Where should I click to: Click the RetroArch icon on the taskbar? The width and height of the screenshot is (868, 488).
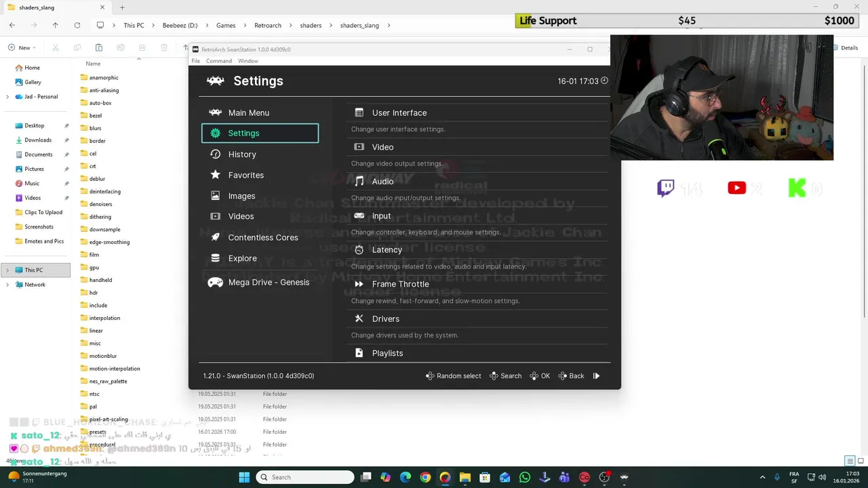click(624, 477)
